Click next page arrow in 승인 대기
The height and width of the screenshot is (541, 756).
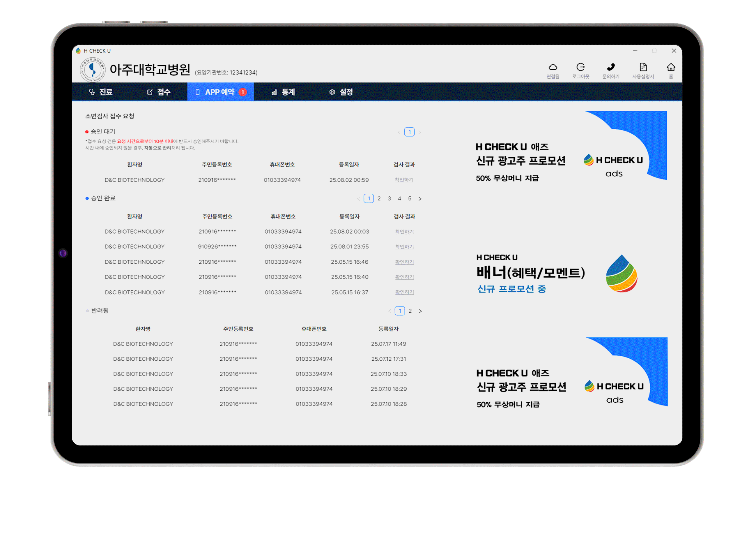[420, 132]
